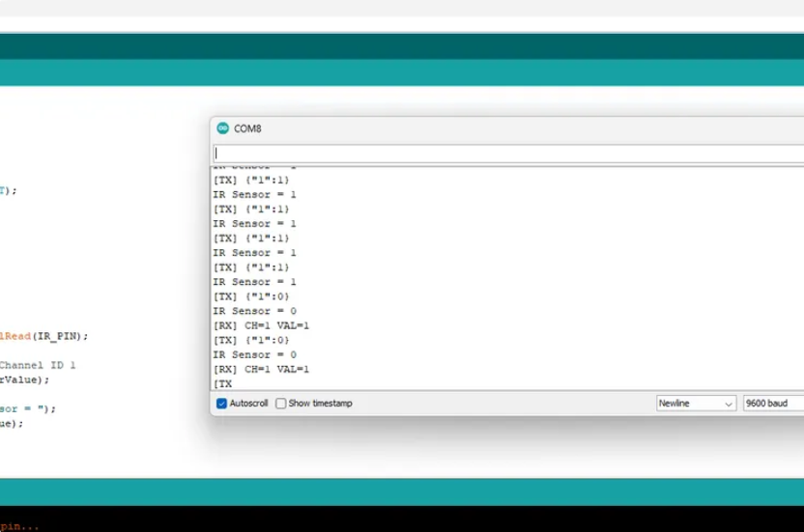804x532 pixels.
Task: Click the 'pin...' console message
Action: click(x=19, y=526)
